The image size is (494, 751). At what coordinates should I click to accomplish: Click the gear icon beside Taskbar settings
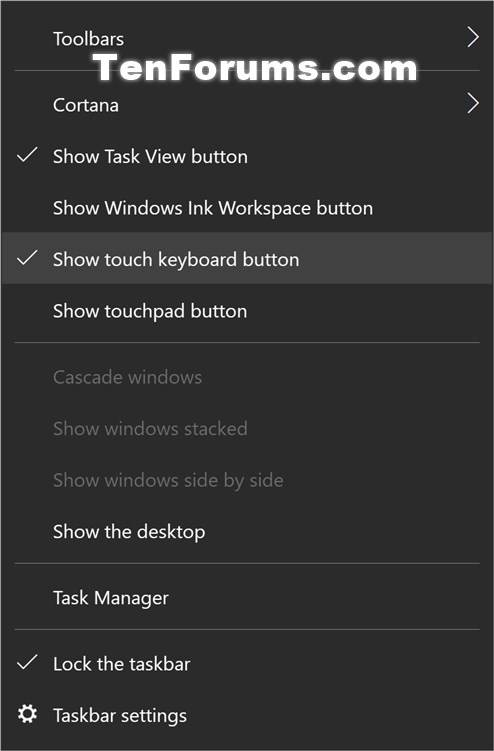(27, 714)
